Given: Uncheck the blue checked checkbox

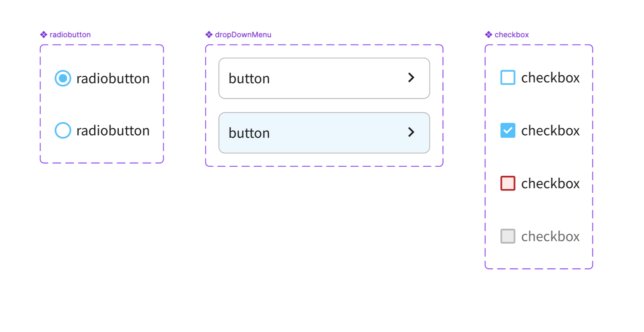Looking at the screenshot, I should pos(508,131).
